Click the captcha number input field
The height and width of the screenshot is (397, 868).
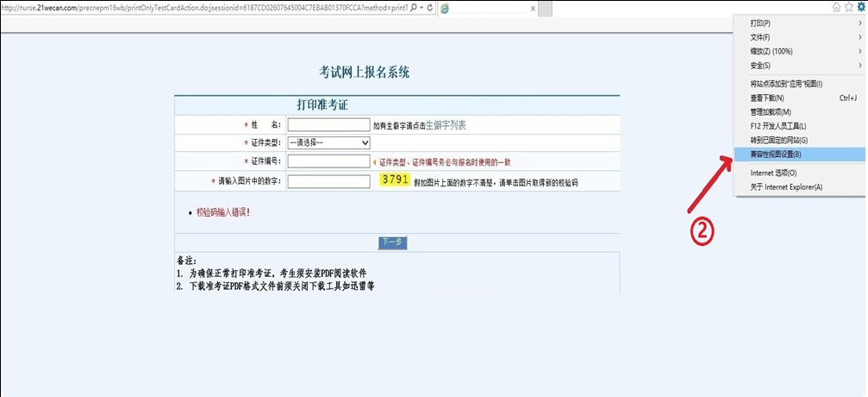[x=328, y=181]
